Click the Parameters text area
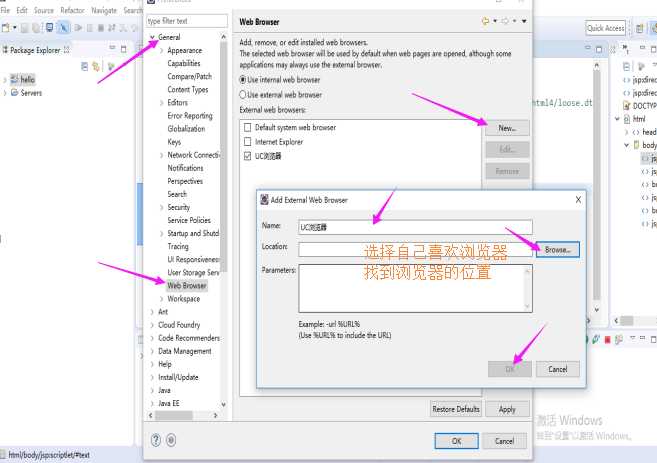The width and height of the screenshot is (657, 463). click(415, 288)
